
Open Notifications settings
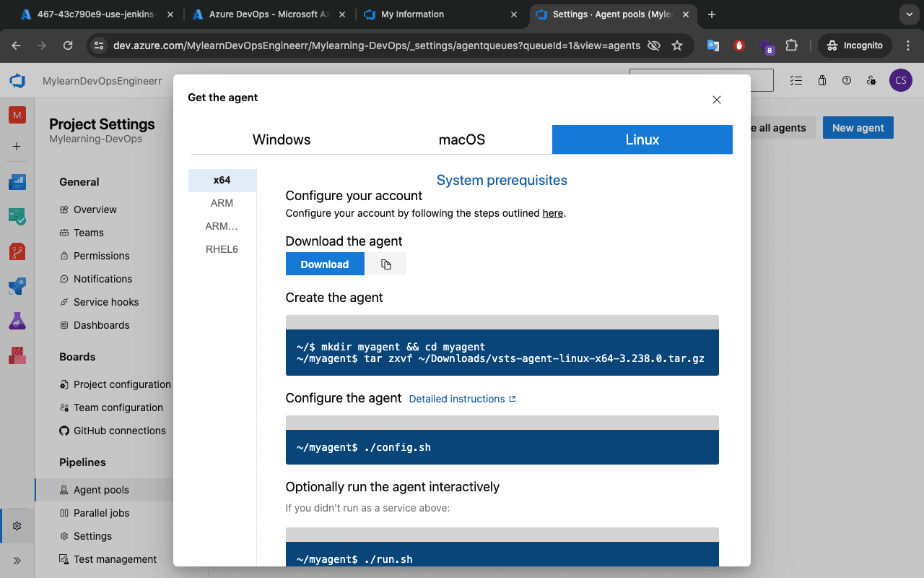pos(103,279)
